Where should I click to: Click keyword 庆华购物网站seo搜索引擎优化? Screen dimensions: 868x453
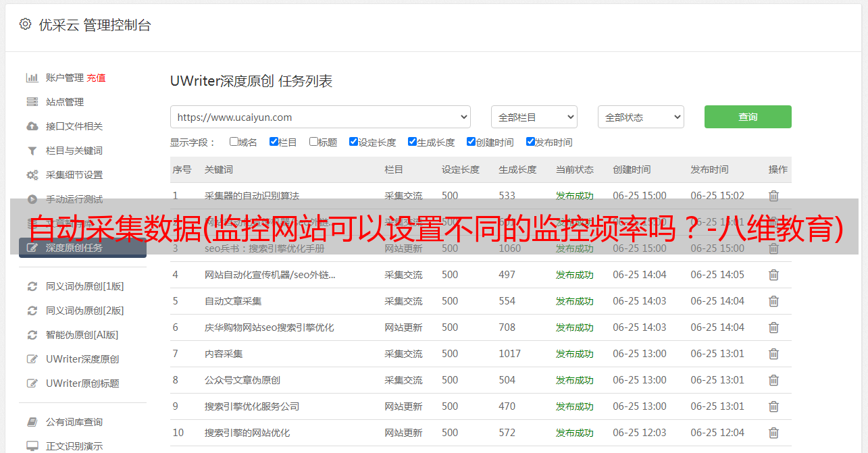(270, 327)
